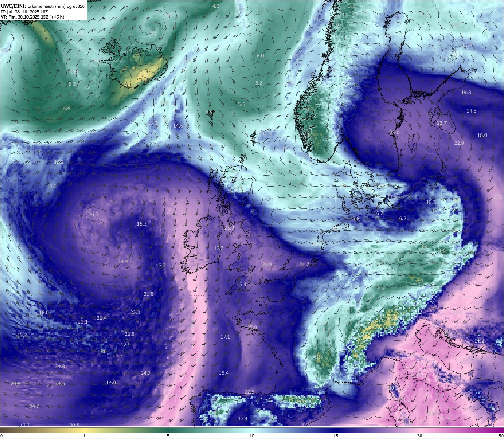Screen dimensions: 504x439
Task: Click the IT initialization time 28. 10. 2025 18Z
Action: point(24,12)
